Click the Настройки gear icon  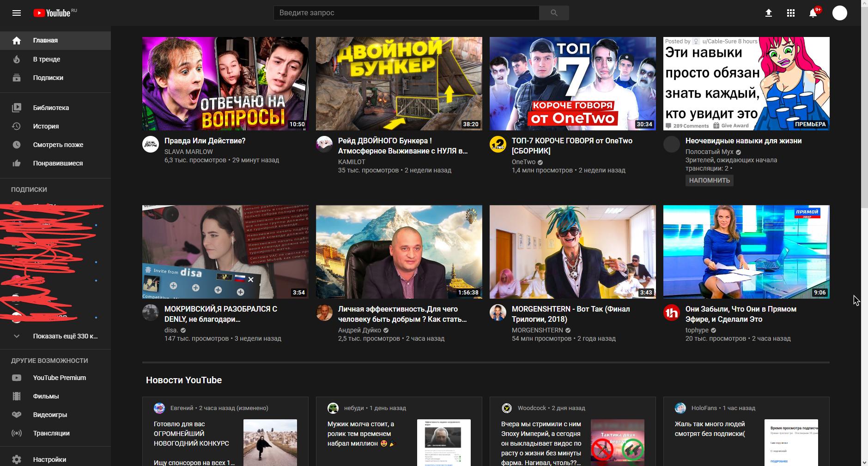point(17,460)
